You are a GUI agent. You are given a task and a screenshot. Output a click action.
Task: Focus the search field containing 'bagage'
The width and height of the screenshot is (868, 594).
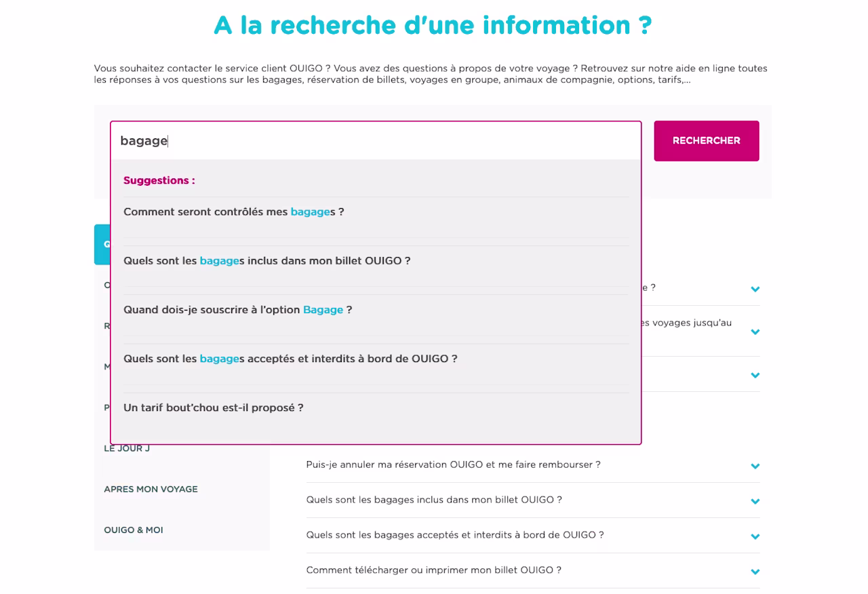376,141
